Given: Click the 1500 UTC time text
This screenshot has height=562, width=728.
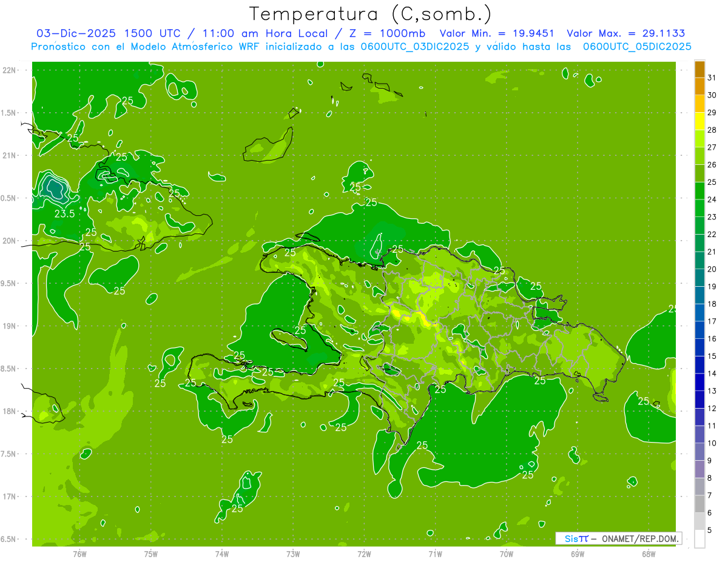Looking at the screenshot, I should [x=153, y=33].
